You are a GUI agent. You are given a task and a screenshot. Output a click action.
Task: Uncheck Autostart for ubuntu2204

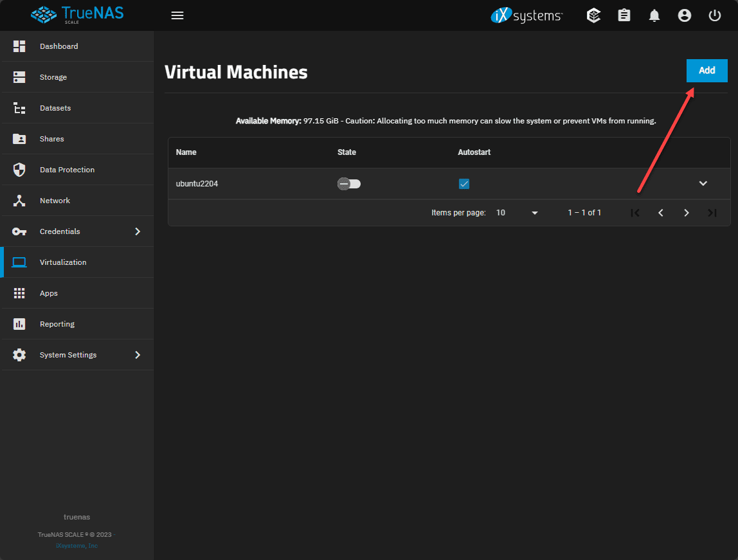(464, 184)
